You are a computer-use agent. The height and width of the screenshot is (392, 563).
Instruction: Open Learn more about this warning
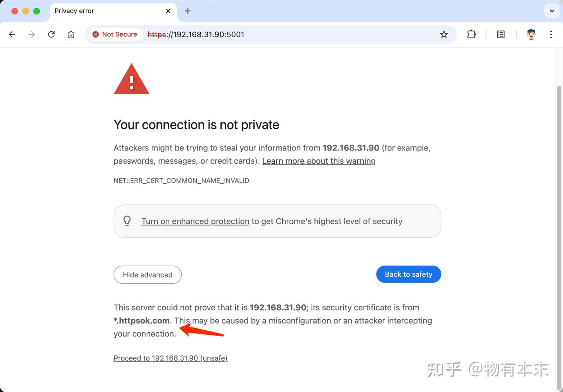tap(319, 161)
